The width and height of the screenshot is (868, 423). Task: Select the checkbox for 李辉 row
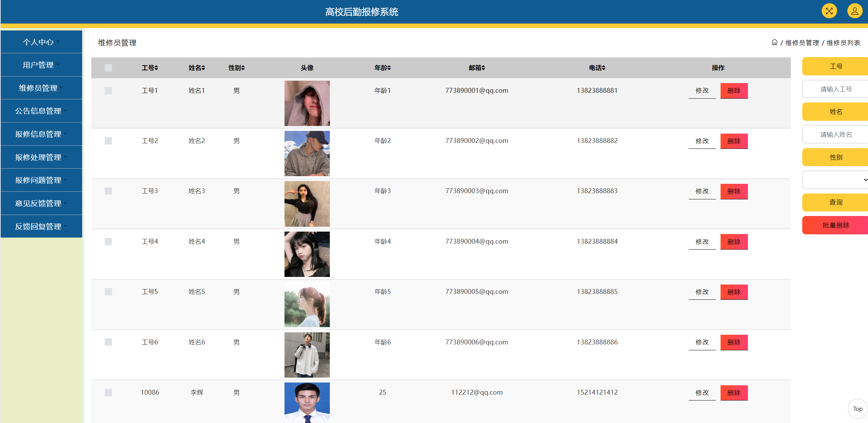pos(108,393)
